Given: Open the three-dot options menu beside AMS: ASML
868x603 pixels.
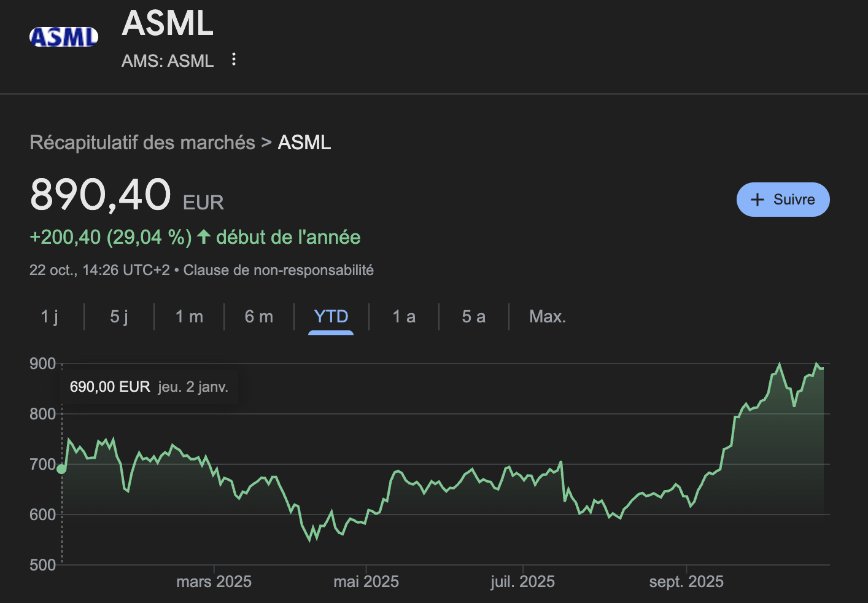Looking at the screenshot, I should tap(233, 60).
